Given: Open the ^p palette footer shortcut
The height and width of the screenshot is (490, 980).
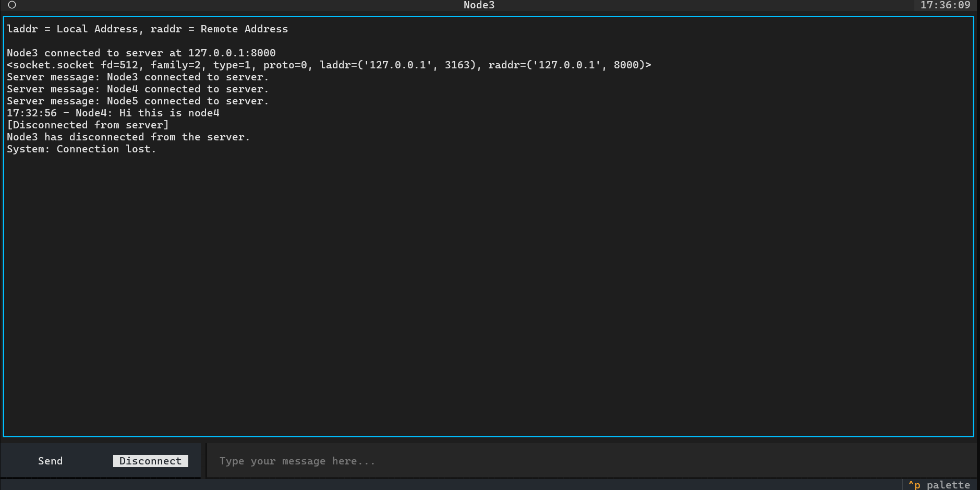Looking at the screenshot, I should [x=939, y=485].
